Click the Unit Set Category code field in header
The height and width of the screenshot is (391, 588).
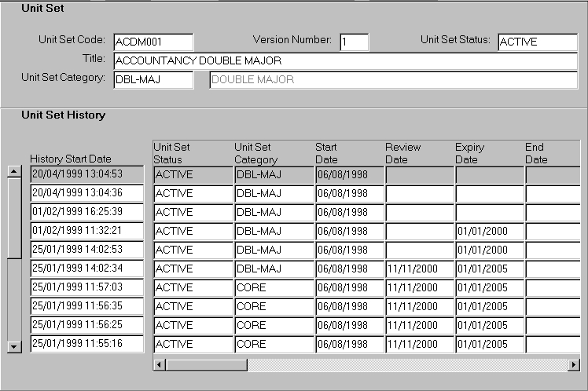[153, 79]
